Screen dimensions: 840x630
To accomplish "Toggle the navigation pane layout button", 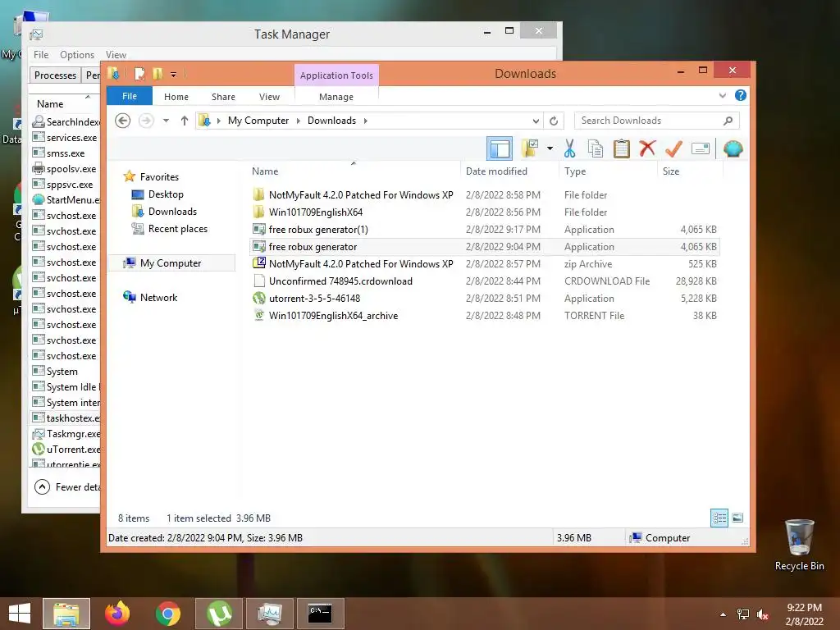I will pyautogui.click(x=500, y=148).
